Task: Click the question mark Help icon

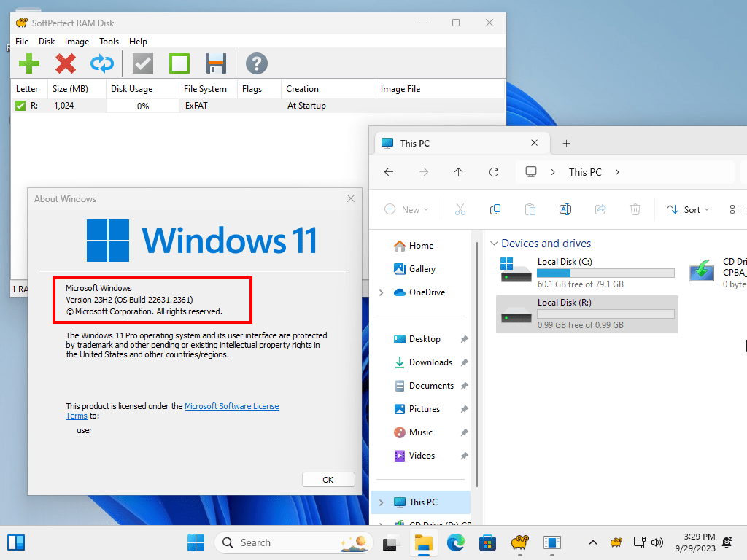Action: click(x=257, y=63)
